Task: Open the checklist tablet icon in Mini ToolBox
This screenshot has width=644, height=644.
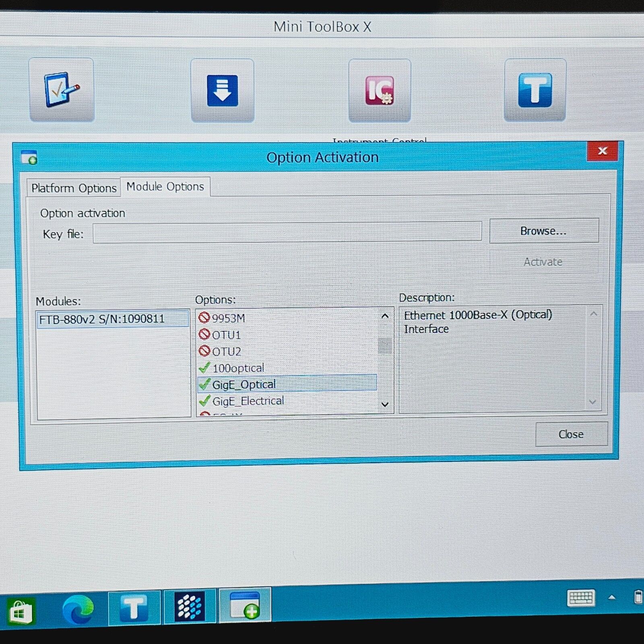Action: (x=62, y=89)
